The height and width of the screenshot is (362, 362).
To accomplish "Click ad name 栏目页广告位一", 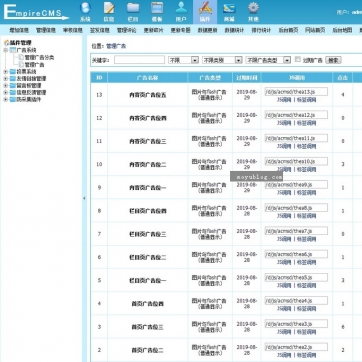I will (x=148, y=281).
